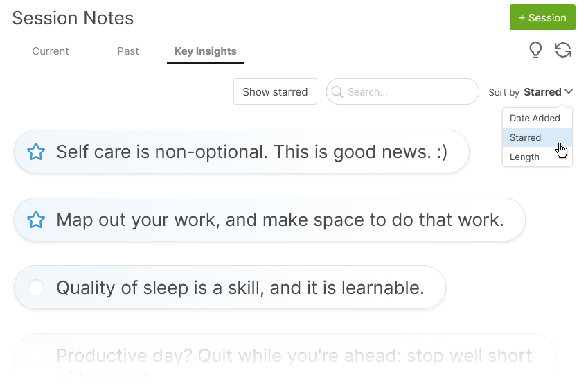Open the 'Self care is non-optional' insight card
This screenshot has width=588, height=384.
(x=251, y=152)
